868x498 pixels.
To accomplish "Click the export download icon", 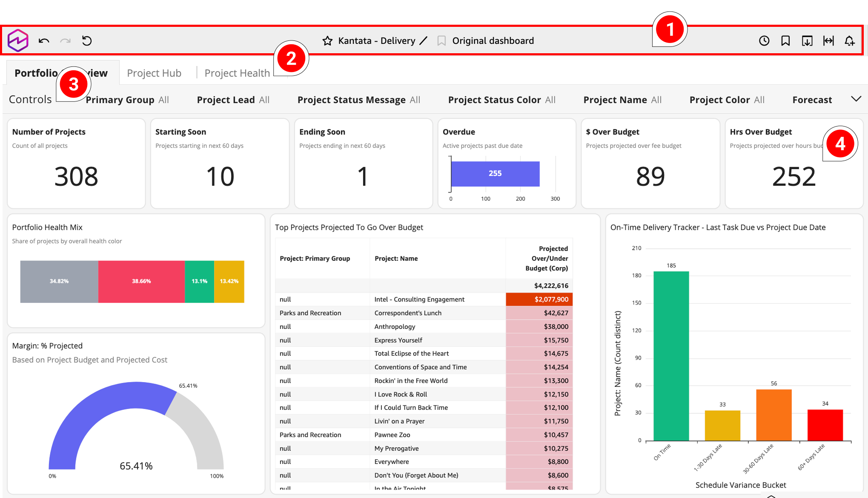I will (807, 40).
